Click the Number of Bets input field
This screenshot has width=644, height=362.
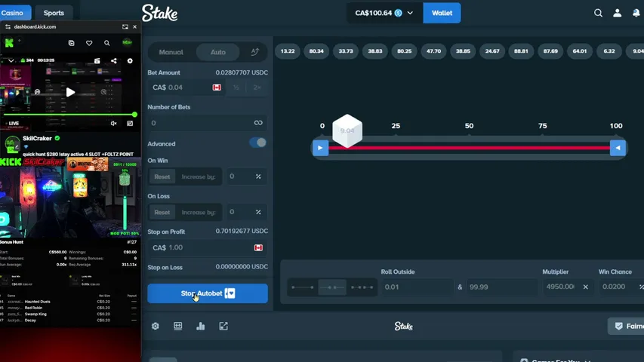[208, 123]
